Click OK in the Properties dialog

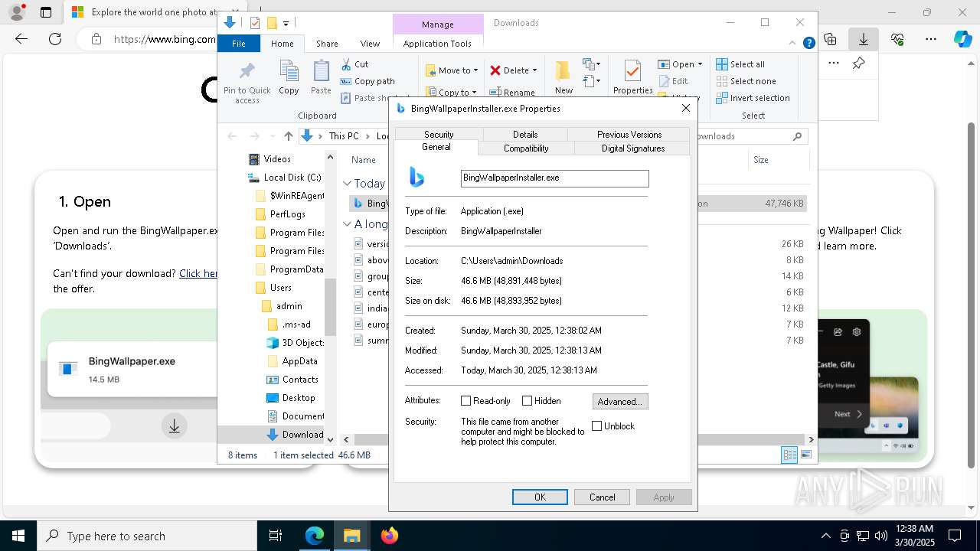540,497
